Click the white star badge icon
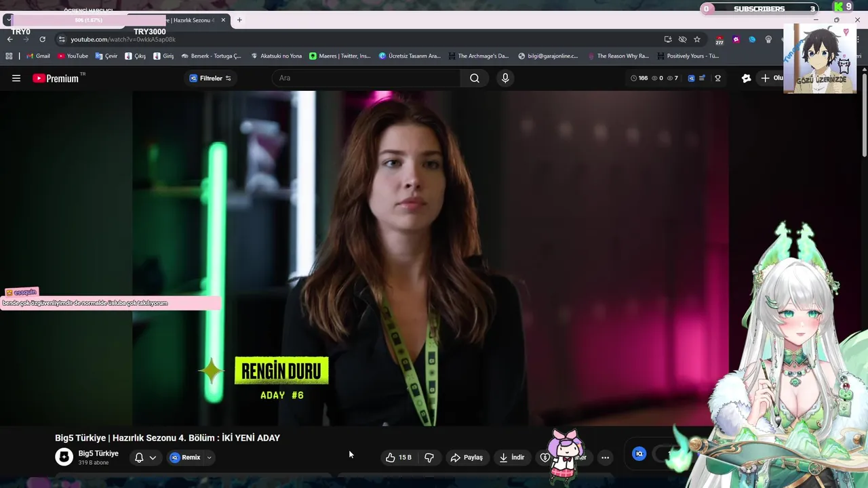 (747, 78)
